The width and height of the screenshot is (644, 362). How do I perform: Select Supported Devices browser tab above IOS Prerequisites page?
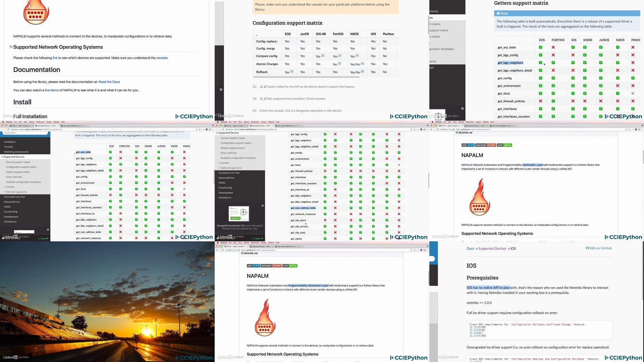(476, 126)
